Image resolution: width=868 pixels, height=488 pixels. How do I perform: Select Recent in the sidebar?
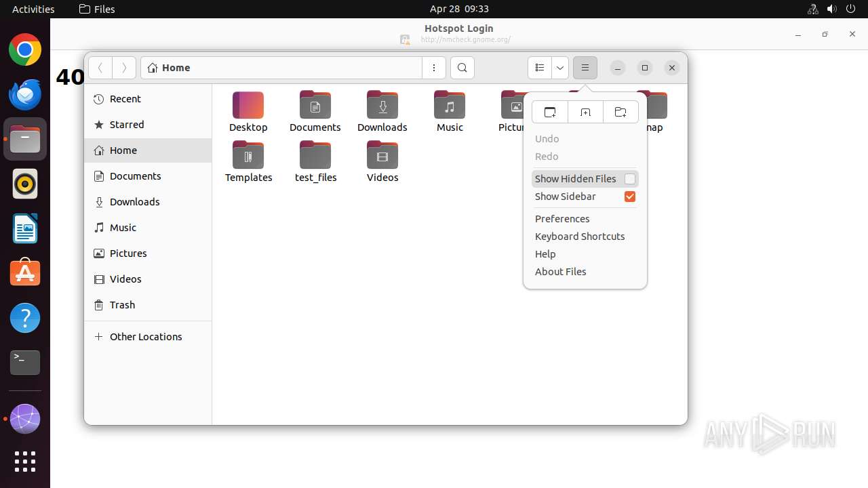[148, 99]
